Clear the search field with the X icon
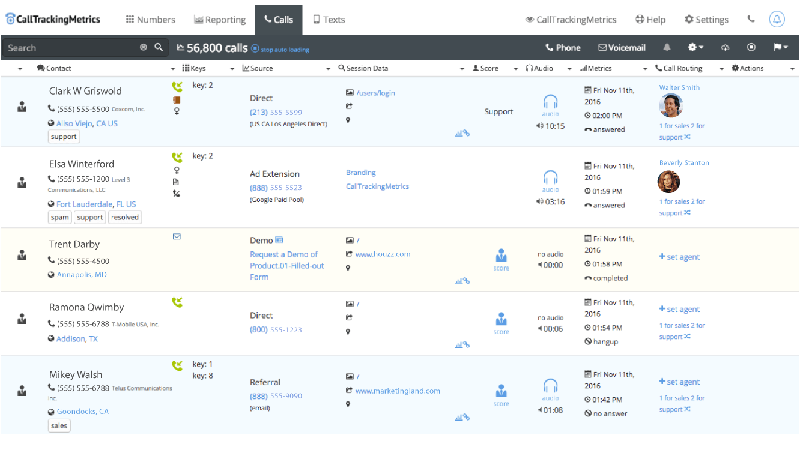This screenshot has height=450, width=800. tap(143, 47)
